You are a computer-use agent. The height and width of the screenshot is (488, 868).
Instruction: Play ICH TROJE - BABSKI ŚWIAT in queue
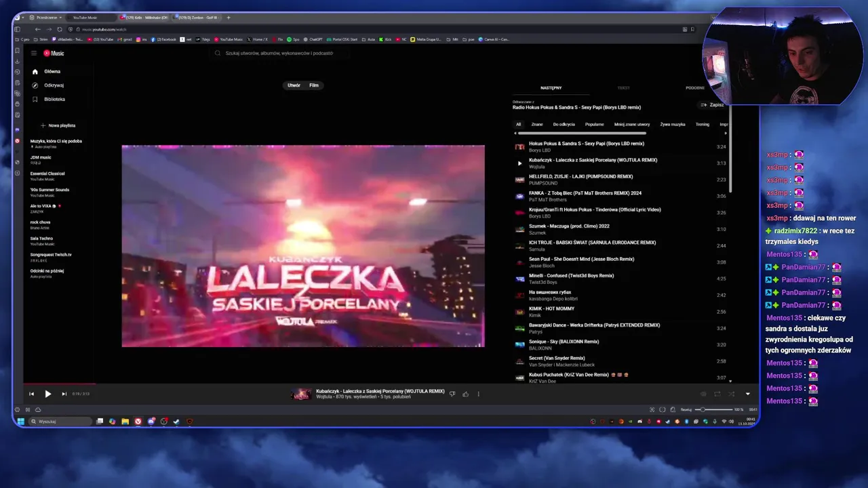coord(620,245)
